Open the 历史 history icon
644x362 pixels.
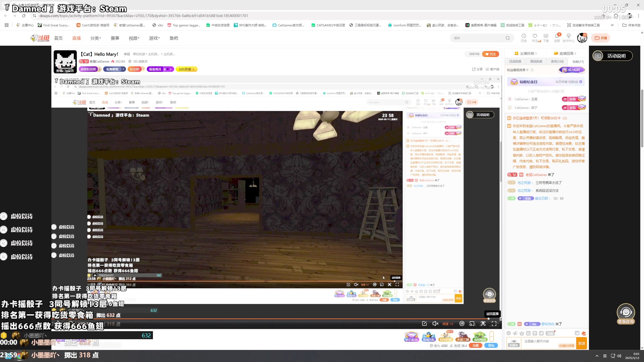coord(524,36)
